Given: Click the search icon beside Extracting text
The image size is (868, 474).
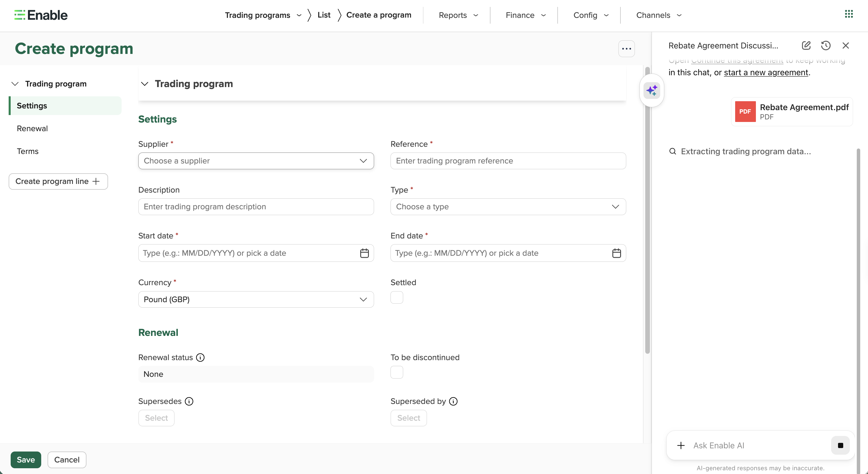Looking at the screenshot, I should (673, 151).
